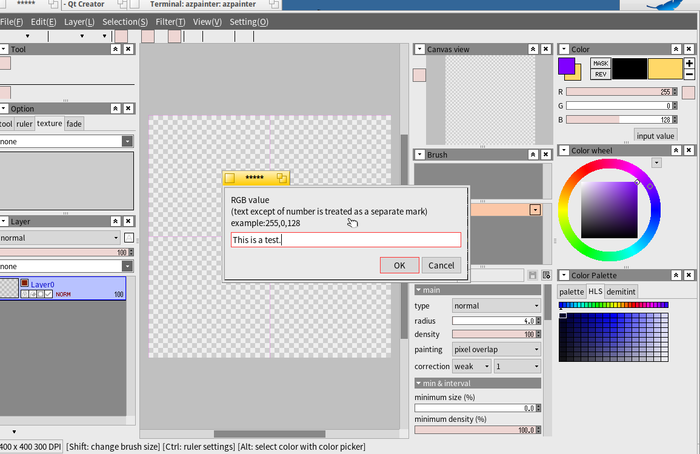
Task: Switch to the fade tab in Option panel
Action: 74,124
